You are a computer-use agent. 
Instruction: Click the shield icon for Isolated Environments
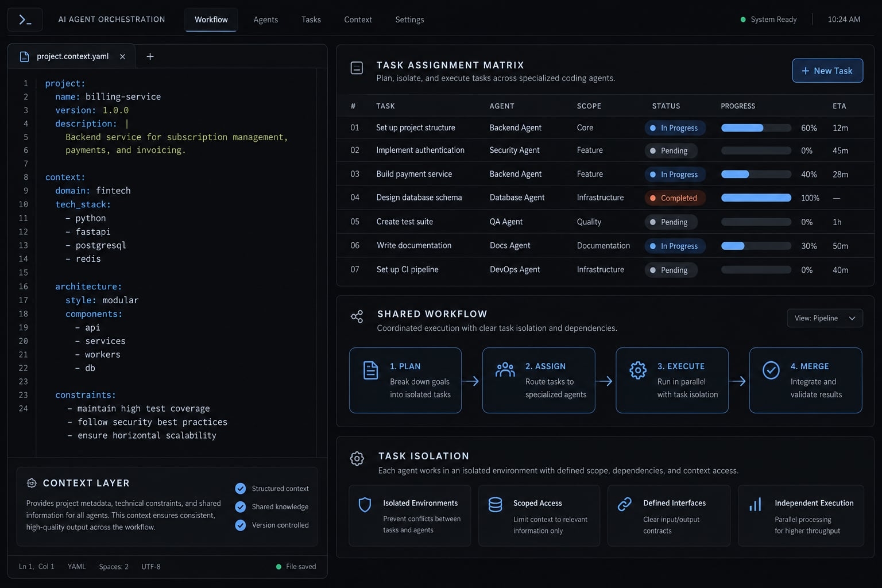tap(365, 505)
